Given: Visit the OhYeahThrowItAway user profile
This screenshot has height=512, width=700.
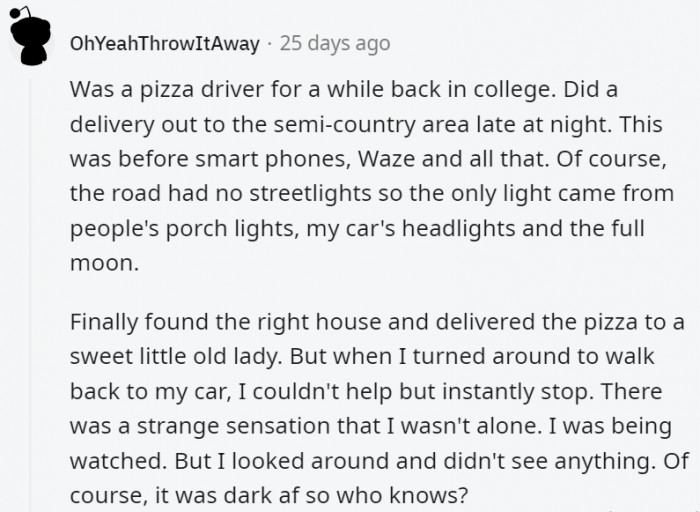Looking at the screenshot, I should tap(165, 43).
